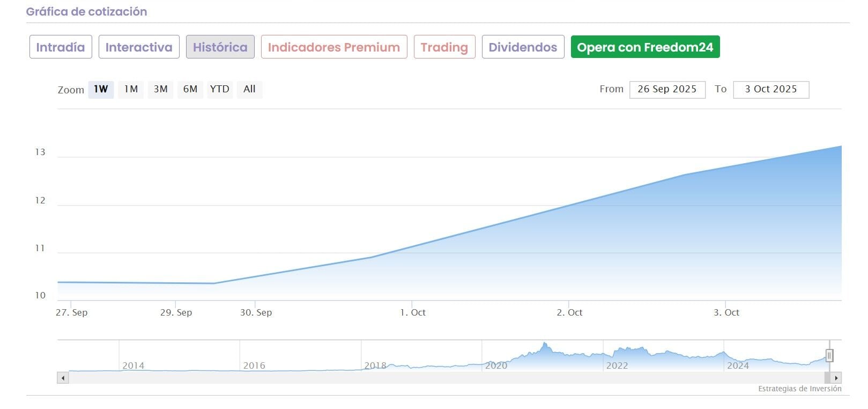The width and height of the screenshot is (868, 409).
Task: Set zoom range to 6M
Action: pos(190,89)
